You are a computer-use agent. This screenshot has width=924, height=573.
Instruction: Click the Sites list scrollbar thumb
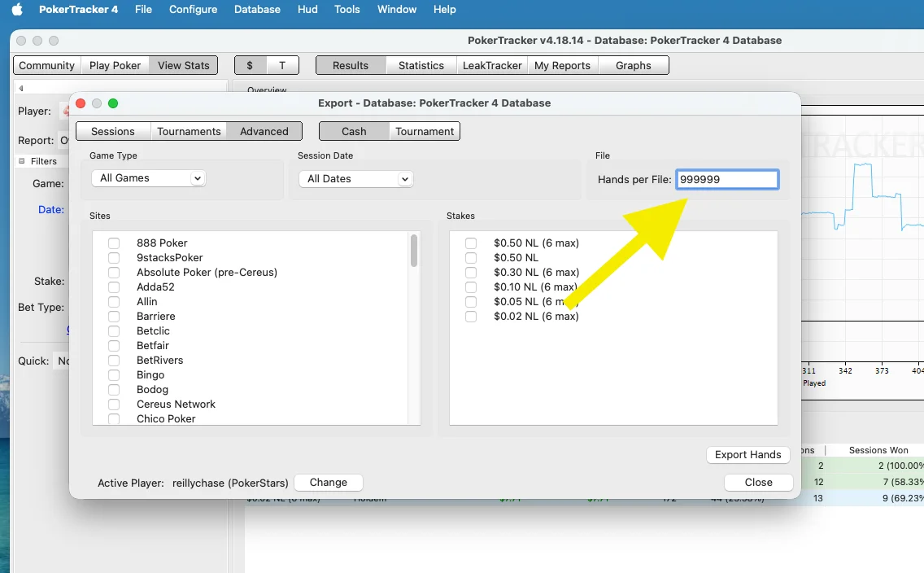coord(414,251)
